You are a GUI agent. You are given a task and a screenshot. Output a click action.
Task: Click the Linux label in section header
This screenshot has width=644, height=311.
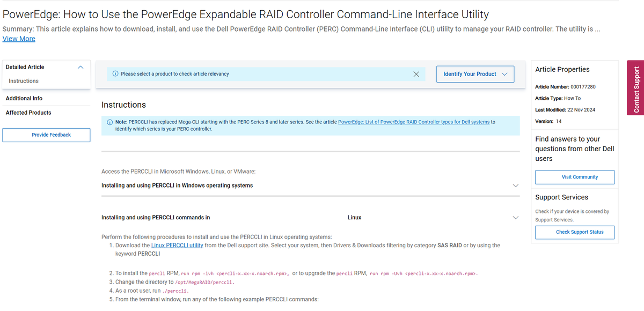click(x=354, y=218)
